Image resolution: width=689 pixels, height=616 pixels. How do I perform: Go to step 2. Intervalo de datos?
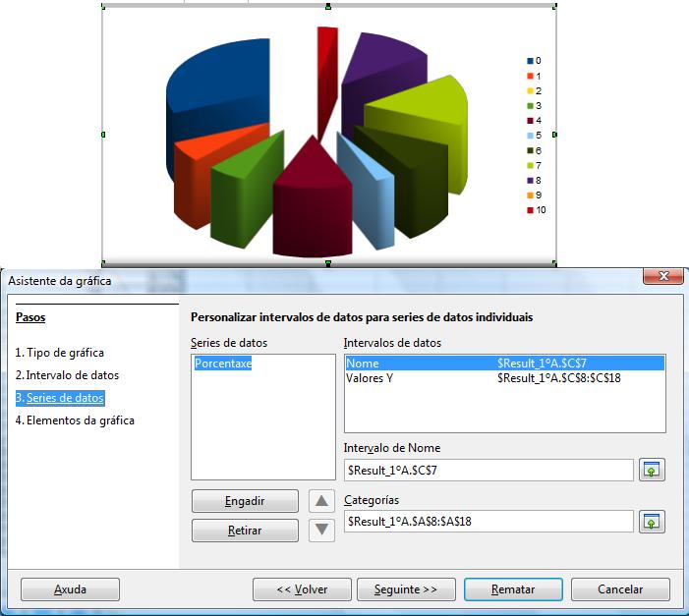tap(67, 375)
